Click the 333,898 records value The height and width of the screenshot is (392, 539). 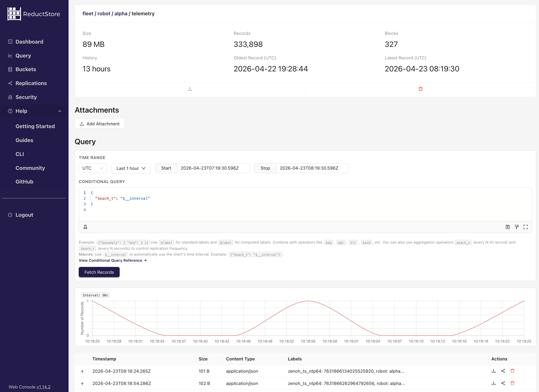click(248, 45)
